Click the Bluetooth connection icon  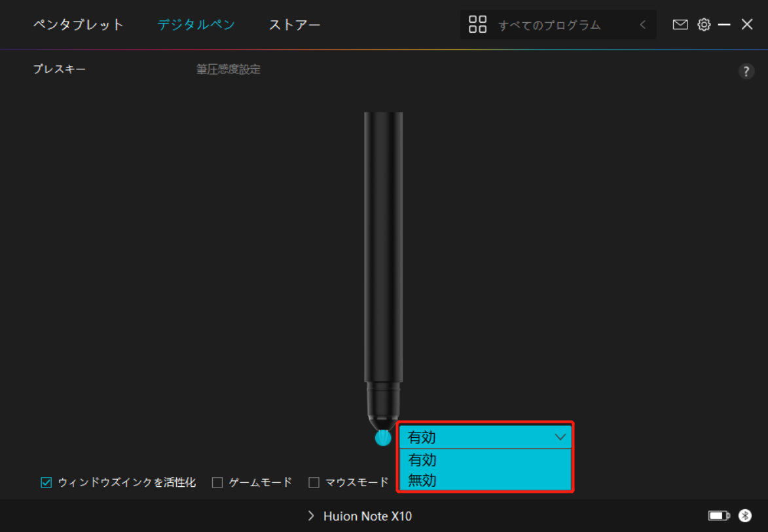[x=745, y=516]
